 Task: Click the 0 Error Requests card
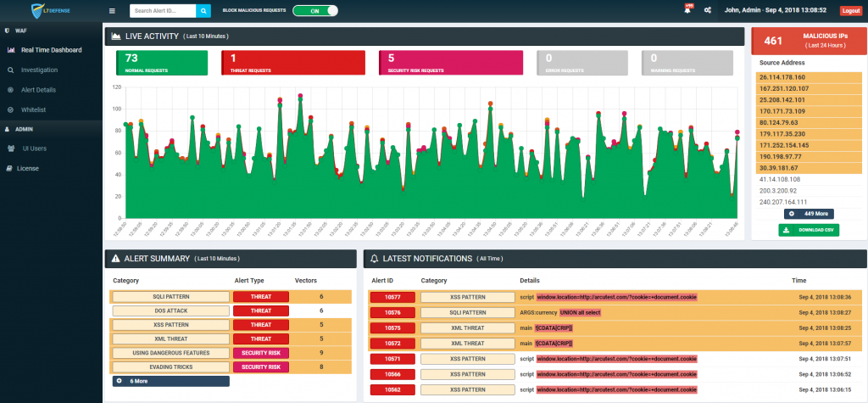(582, 63)
